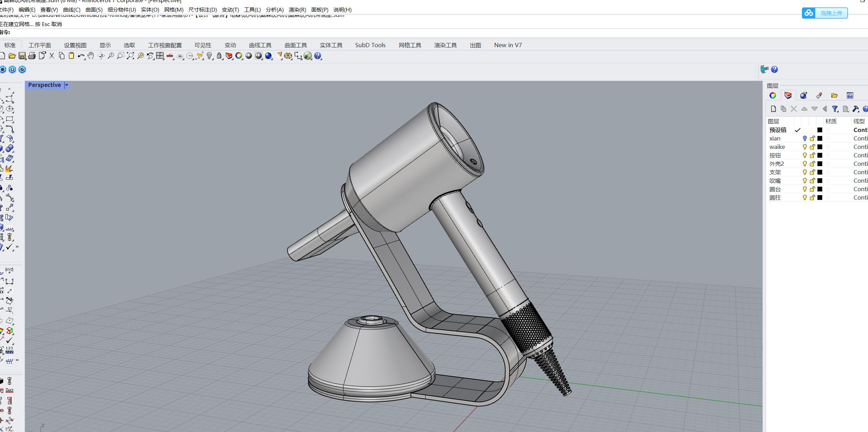This screenshot has height=432, width=868.
Task: Click the red car icon
Action: click(x=170, y=56)
